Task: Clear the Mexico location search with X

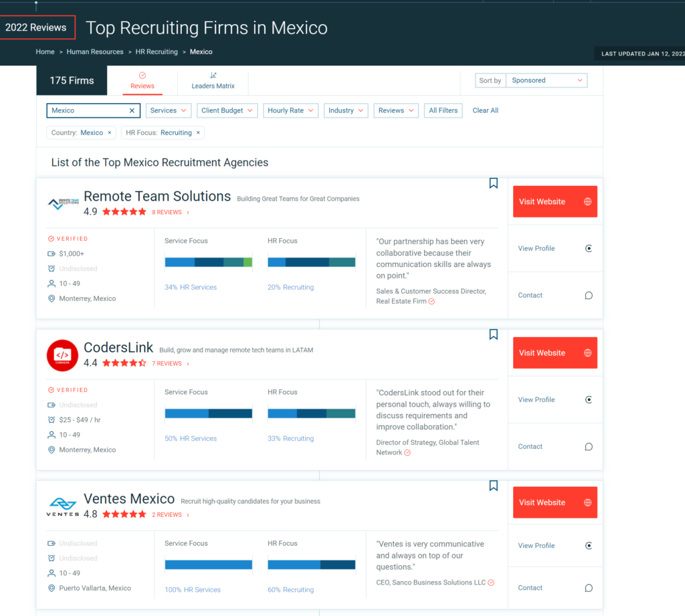Action: click(132, 110)
